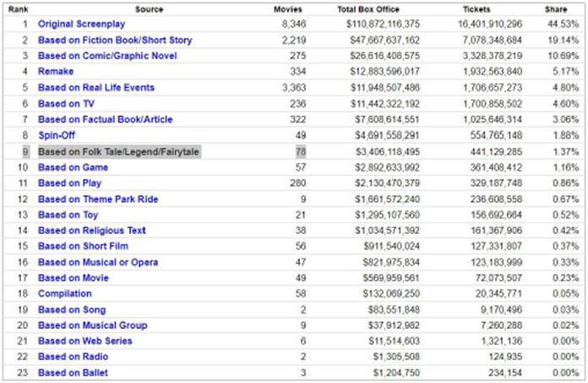This screenshot has height=383, width=588.
Task: Open the Compilation source link
Action: tap(64, 293)
